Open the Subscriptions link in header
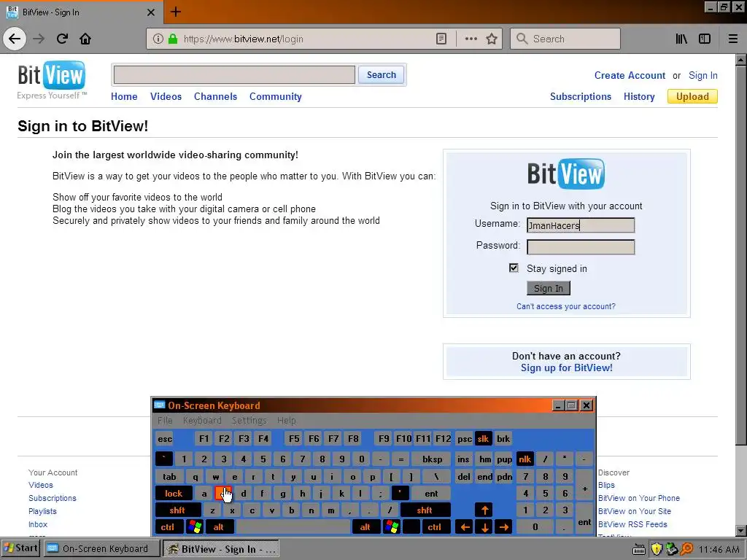Viewport: 747px width, 560px height. pyautogui.click(x=580, y=96)
